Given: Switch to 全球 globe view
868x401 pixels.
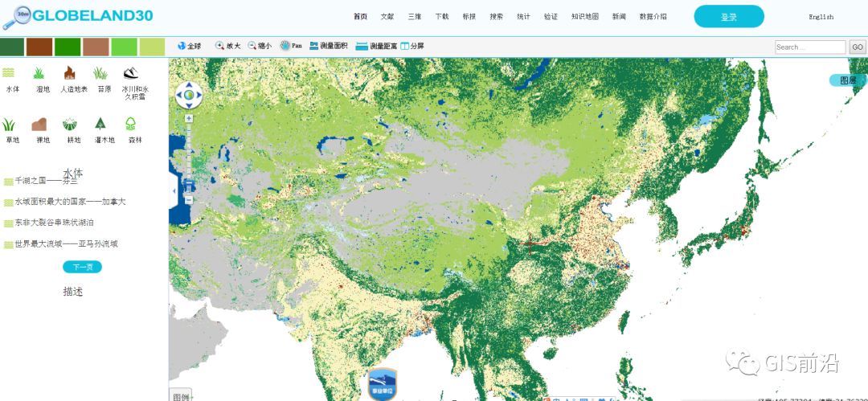Looking at the screenshot, I should (189, 47).
